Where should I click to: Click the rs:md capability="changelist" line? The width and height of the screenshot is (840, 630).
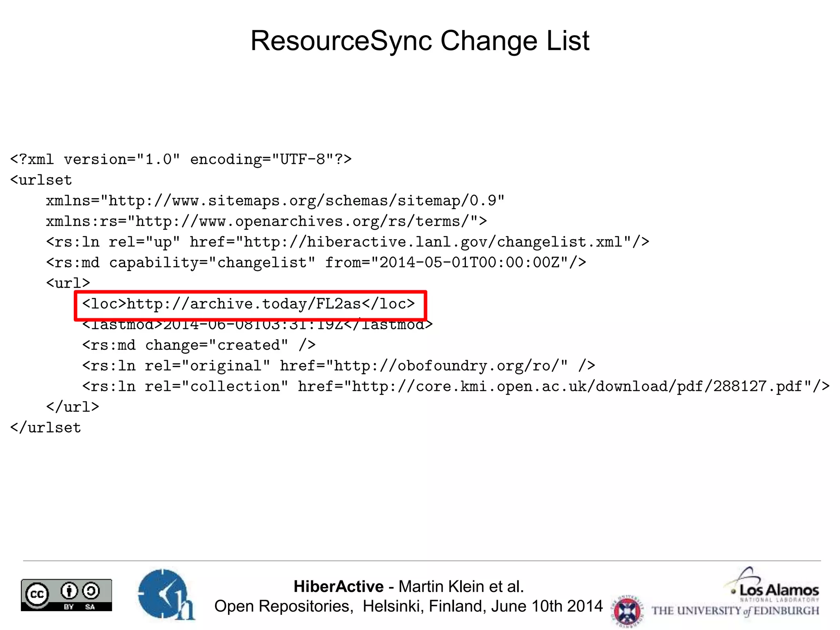click(316, 262)
